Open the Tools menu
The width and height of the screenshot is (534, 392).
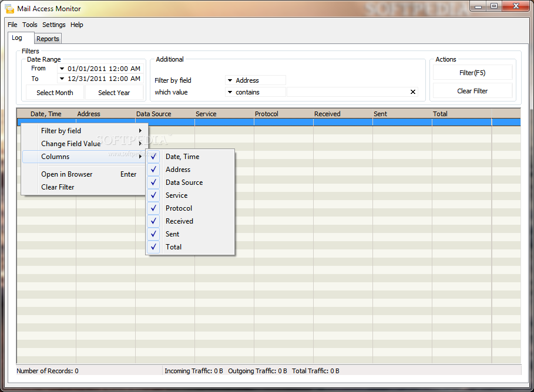29,25
